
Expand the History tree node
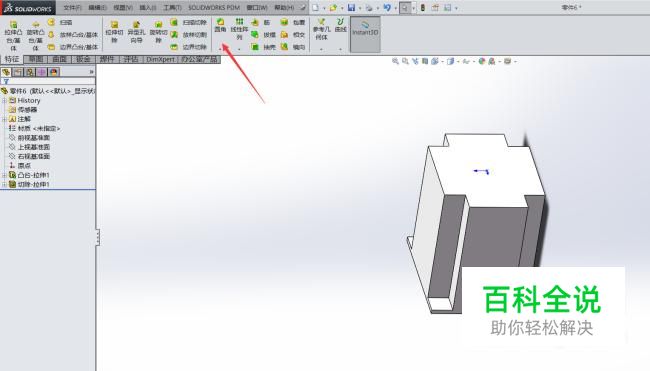(5, 101)
